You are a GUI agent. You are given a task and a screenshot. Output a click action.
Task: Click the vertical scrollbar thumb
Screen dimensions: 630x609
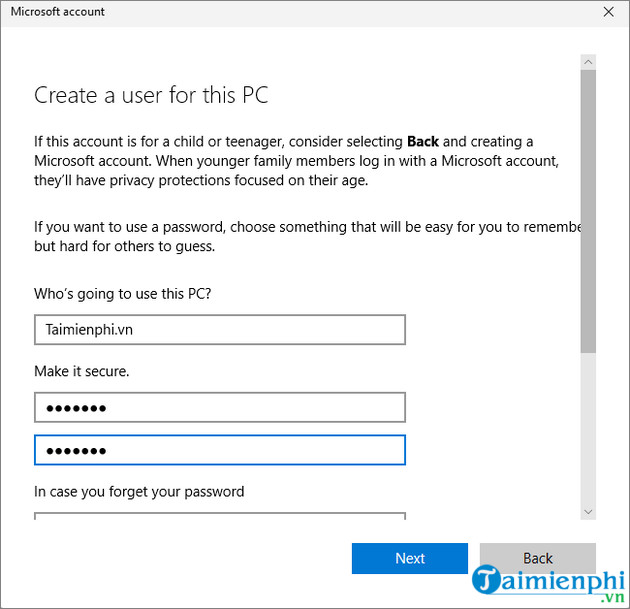click(x=588, y=211)
